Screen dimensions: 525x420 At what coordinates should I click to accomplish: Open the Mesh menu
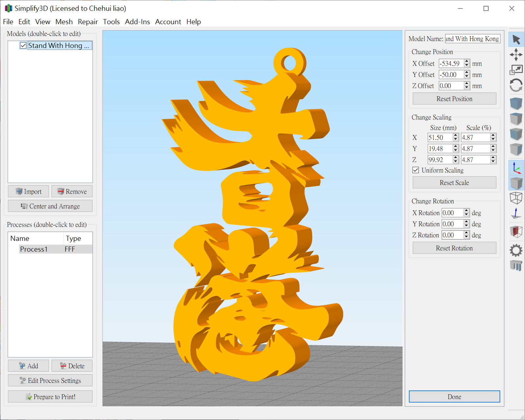tap(64, 22)
